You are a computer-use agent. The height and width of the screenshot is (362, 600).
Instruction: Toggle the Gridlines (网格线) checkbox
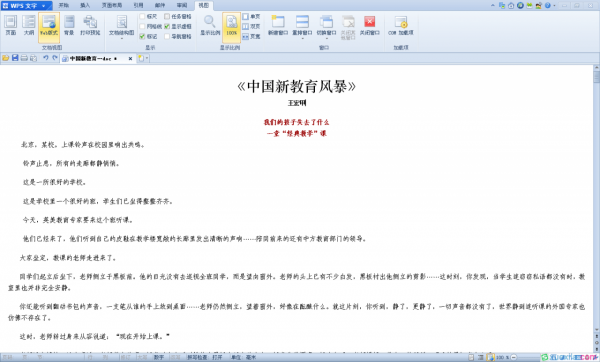click(x=142, y=26)
